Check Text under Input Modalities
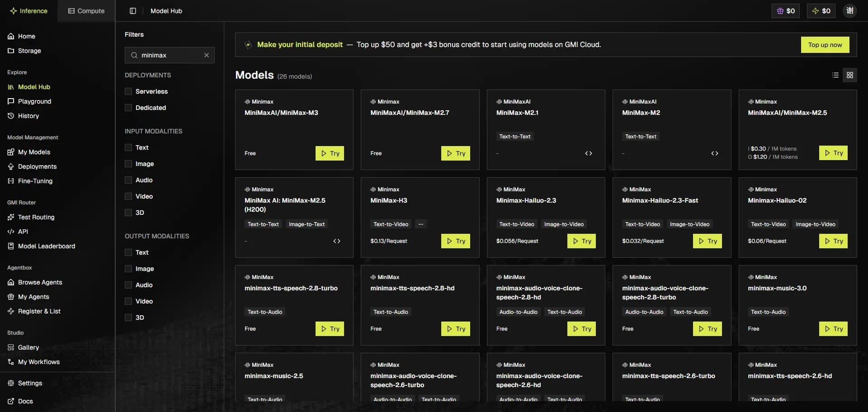868x412 pixels. point(128,147)
